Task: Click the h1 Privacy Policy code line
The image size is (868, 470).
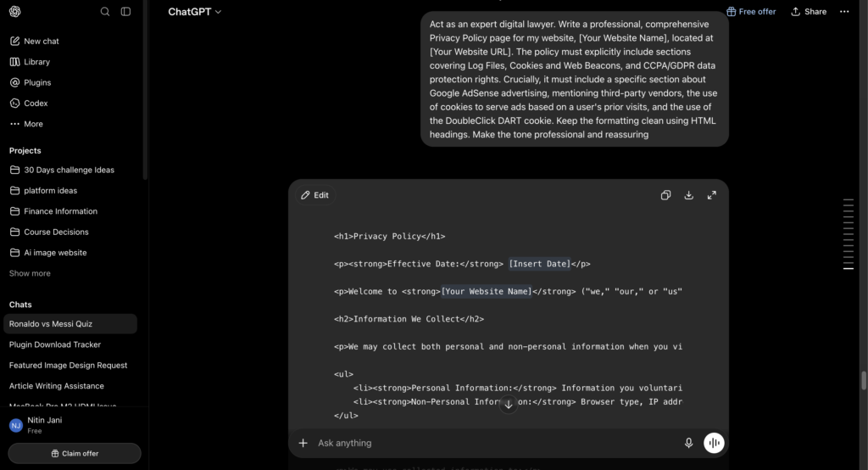Action: click(389, 236)
